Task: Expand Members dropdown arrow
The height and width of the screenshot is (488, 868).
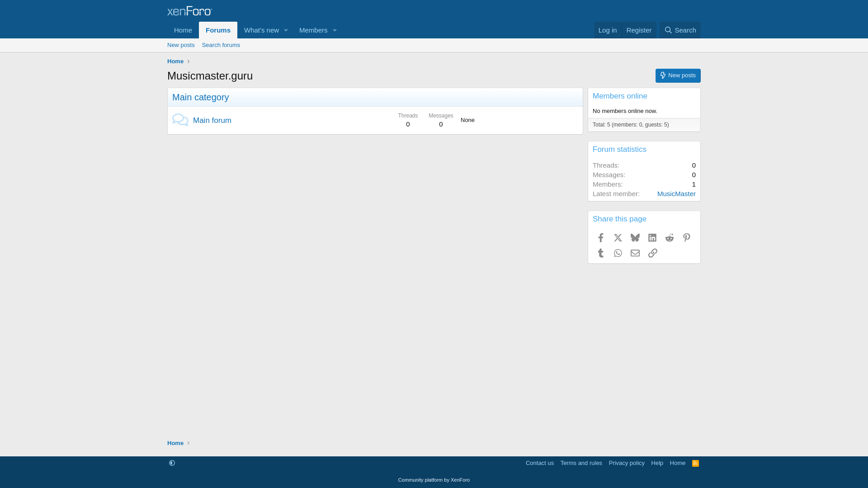Action: pos(335,30)
